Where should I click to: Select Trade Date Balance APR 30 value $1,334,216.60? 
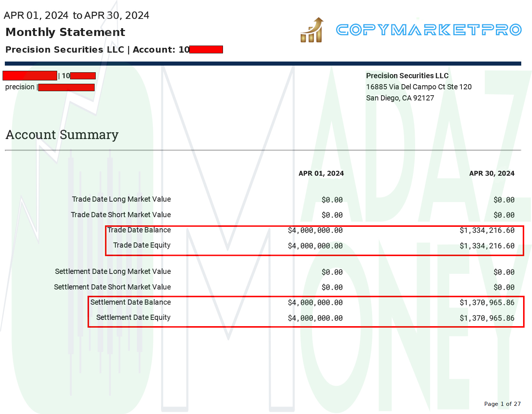[487, 231]
